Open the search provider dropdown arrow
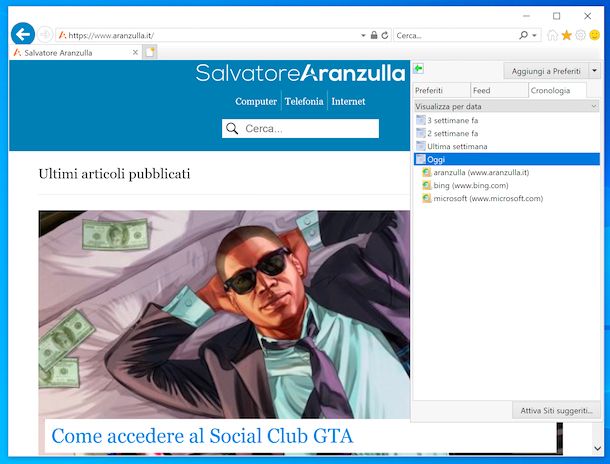This screenshot has width=610, height=464. (535, 35)
